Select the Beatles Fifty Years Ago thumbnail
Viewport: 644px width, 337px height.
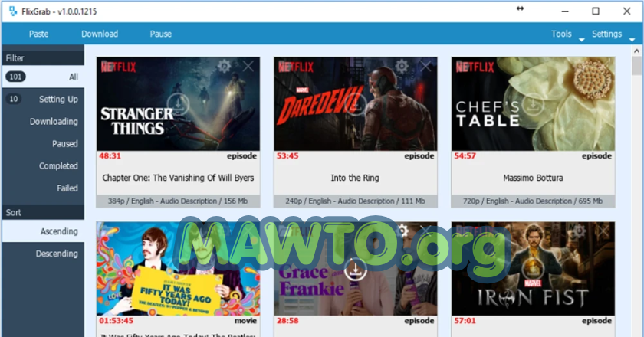coord(178,269)
